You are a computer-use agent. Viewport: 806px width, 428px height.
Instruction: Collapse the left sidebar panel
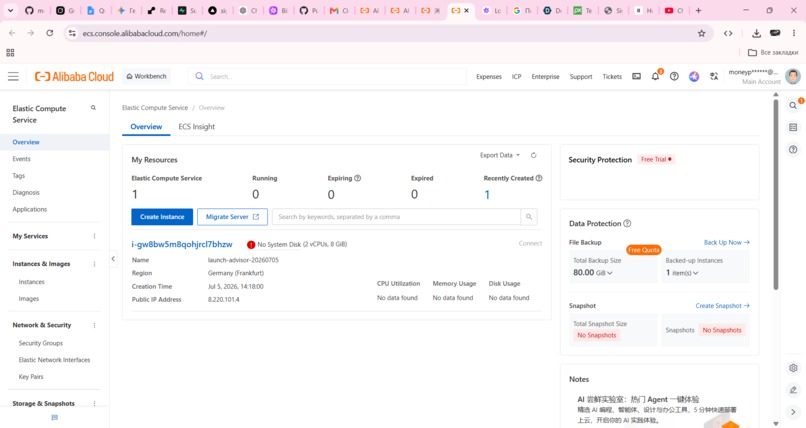[x=113, y=258]
